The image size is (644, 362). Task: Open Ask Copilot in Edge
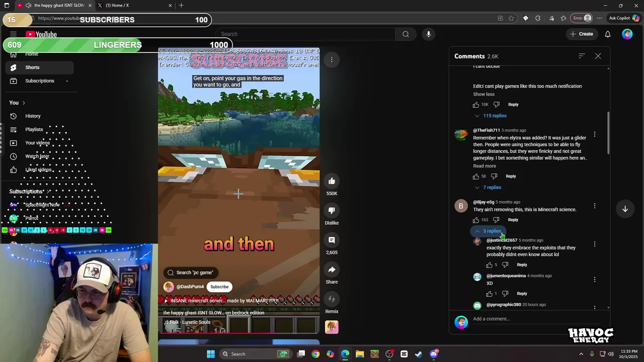pos(624,18)
